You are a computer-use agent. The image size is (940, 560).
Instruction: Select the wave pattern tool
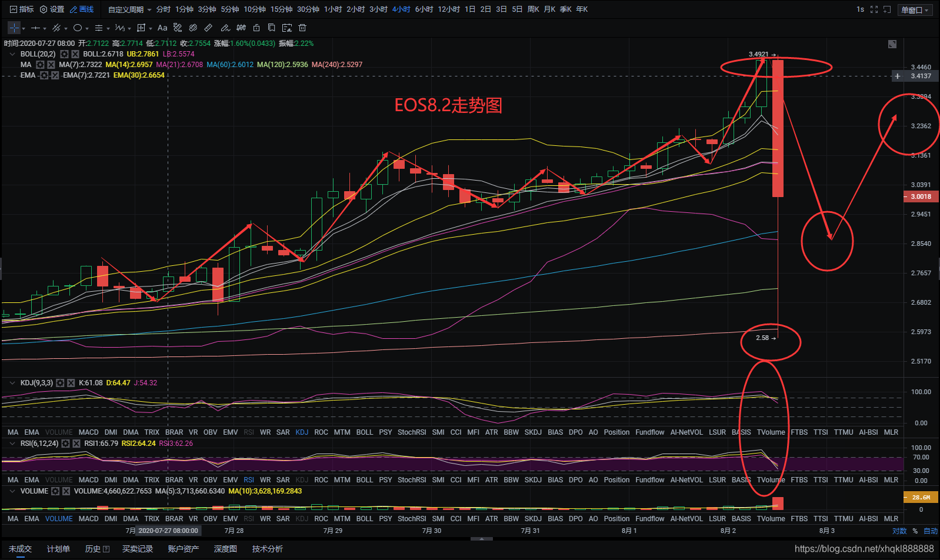pyautogui.click(x=120, y=28)
